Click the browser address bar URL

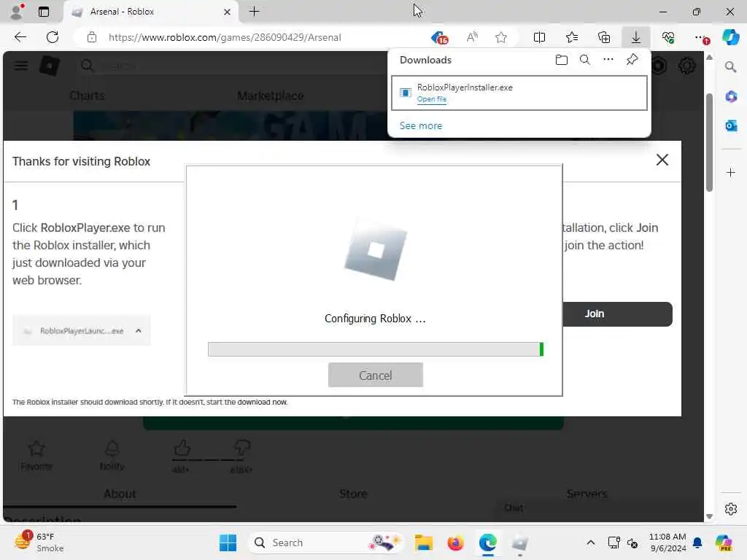225,37
